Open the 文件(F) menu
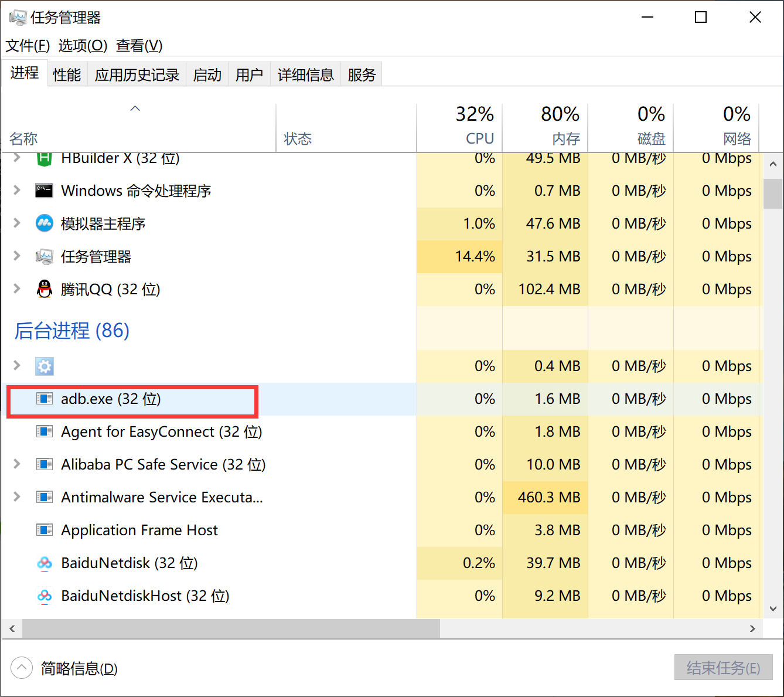Viewport: 784px width, 697px height. point(28,46)
